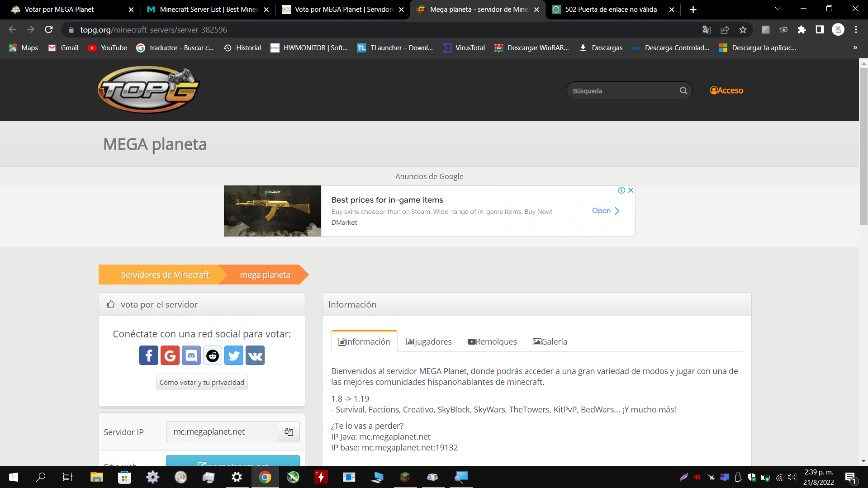Vote using the VK icon
This screenshot has height=488, width=868.
click(255, 355)
